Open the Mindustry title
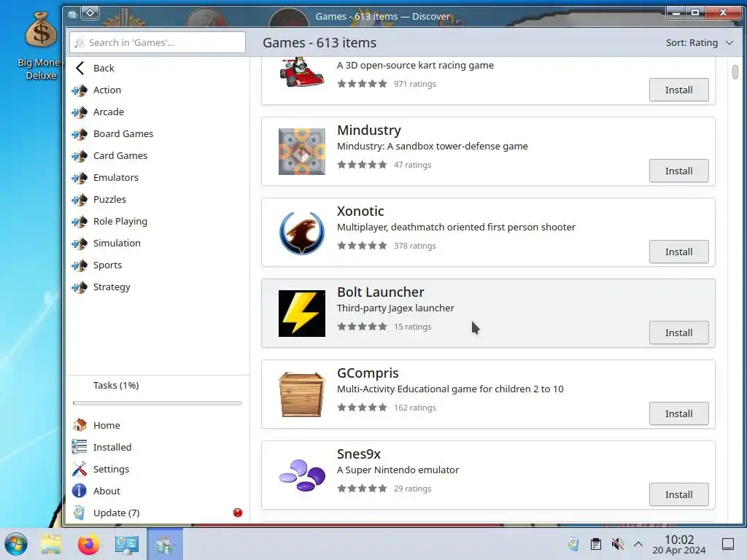This screenshot has width=747, height=560. [x=368, y=130]
